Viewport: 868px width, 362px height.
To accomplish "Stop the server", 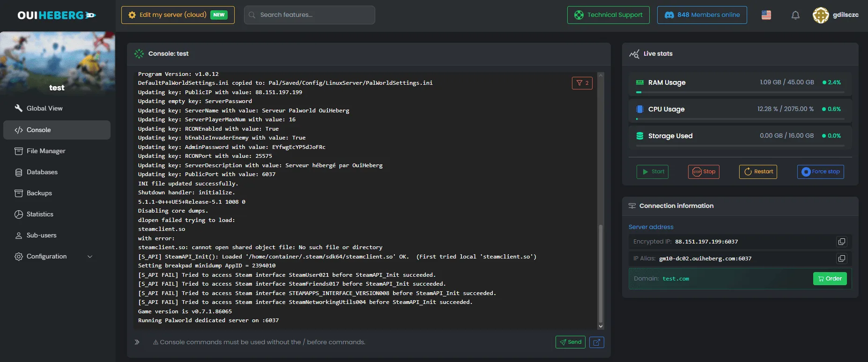I will [x=704, y=172].
